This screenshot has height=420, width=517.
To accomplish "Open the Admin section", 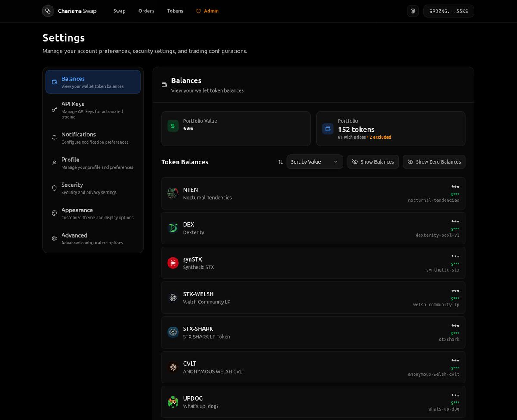I will [x=207, y=11].
